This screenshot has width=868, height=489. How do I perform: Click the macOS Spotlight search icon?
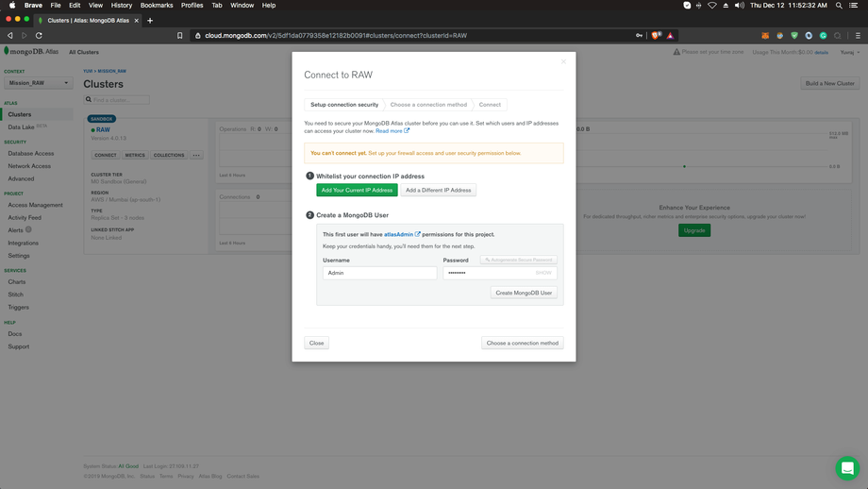tap(839, 6)
